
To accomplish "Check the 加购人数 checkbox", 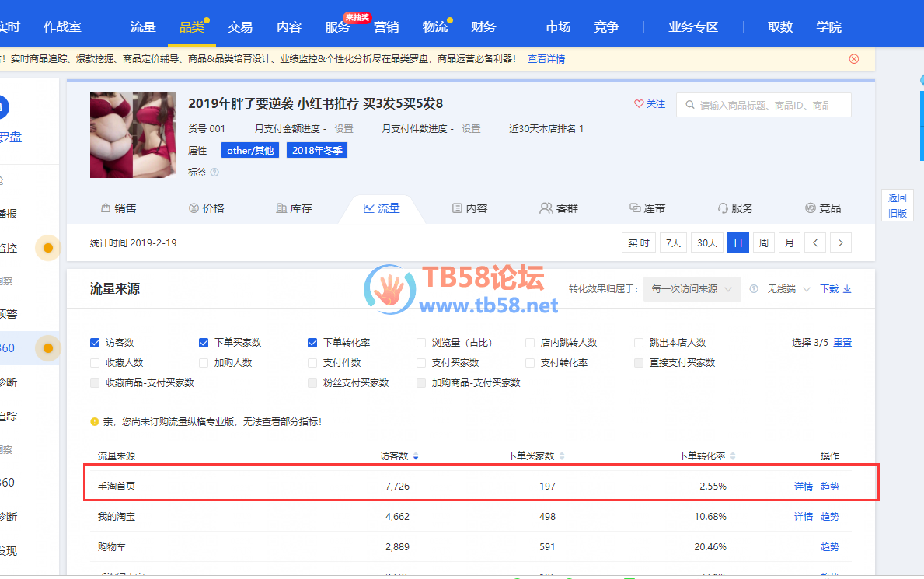I will 204,363.
